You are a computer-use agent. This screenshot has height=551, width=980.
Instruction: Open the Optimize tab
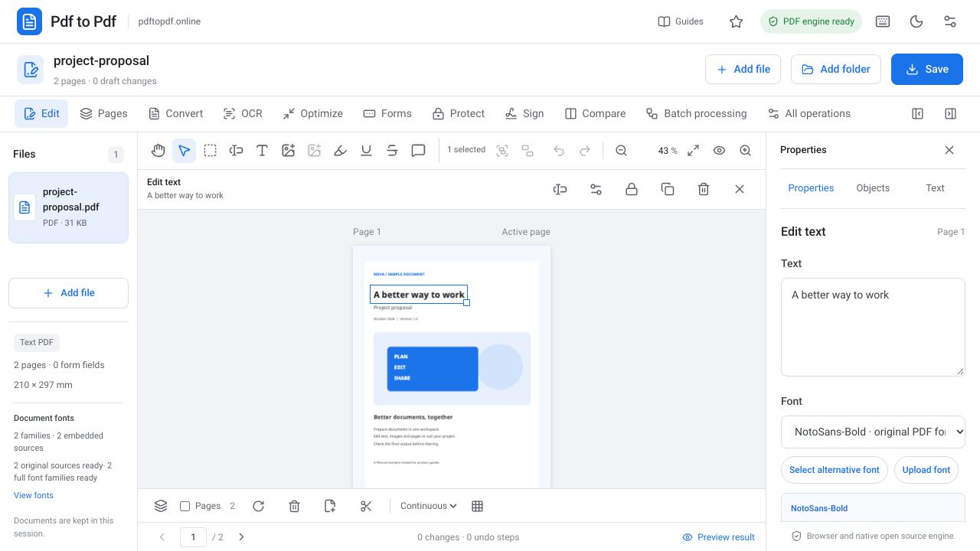[x=312, y=113]
